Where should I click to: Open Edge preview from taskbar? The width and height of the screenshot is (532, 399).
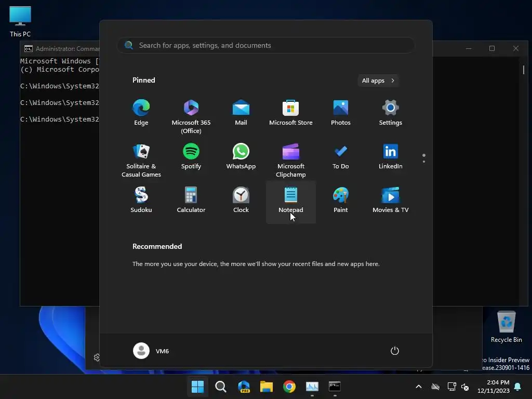click(x=244, y=387)
